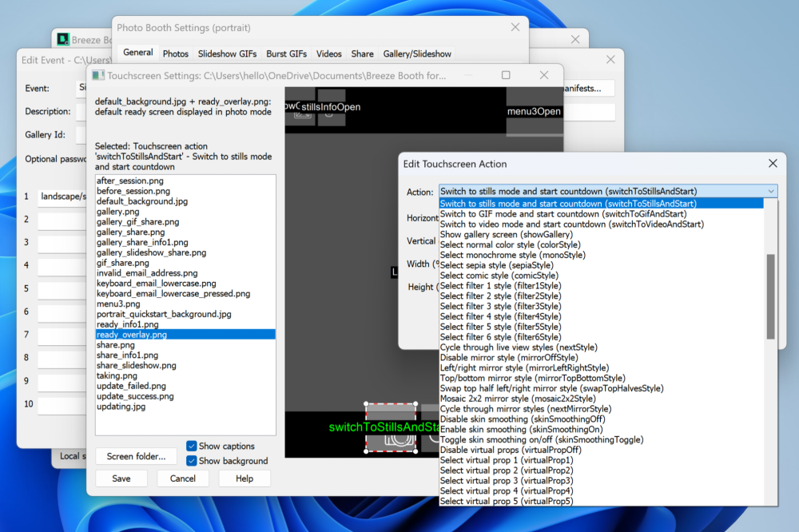The height and width of the screenshot is (532, 799).
Task: Close the Edit Touchscreen Action dialog
Action: (x=773, y=164)
